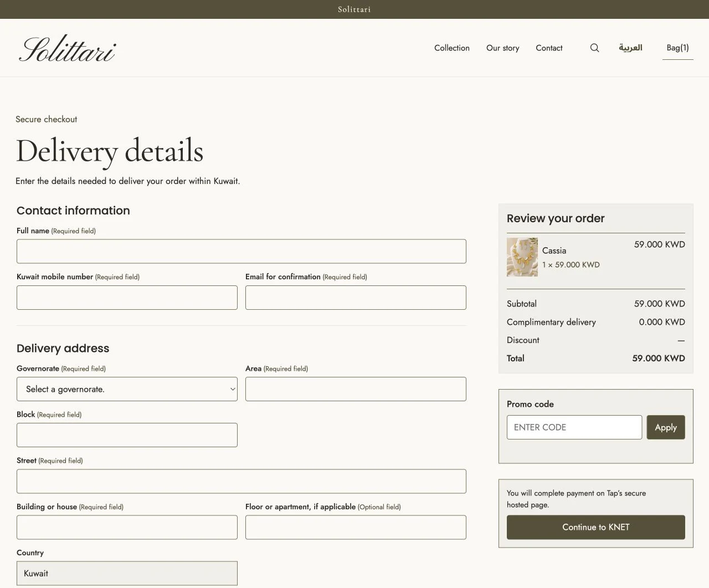Focus the Street input field
The image size is (709, 588).
pyautogui.click(x=242, y=481)
